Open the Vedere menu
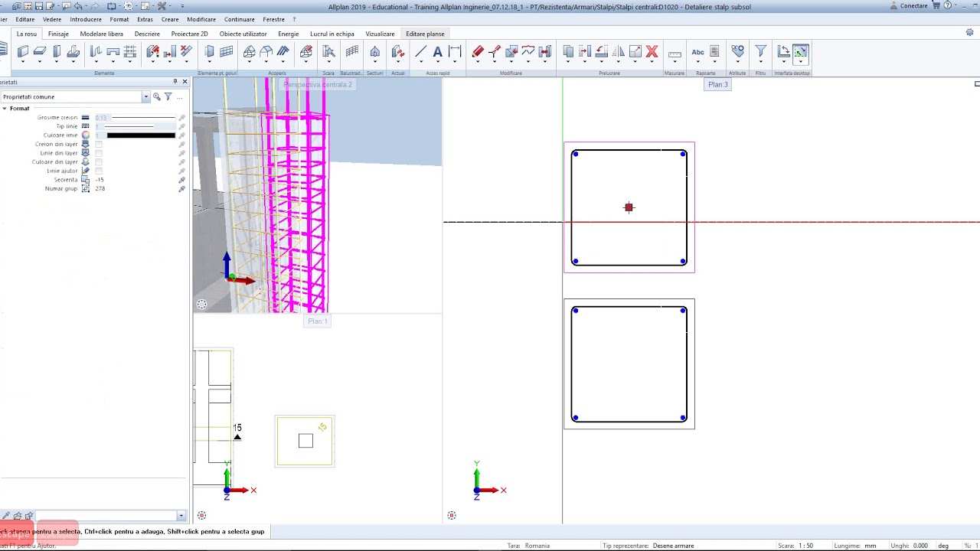980x551 pixels. pos(52,19)
